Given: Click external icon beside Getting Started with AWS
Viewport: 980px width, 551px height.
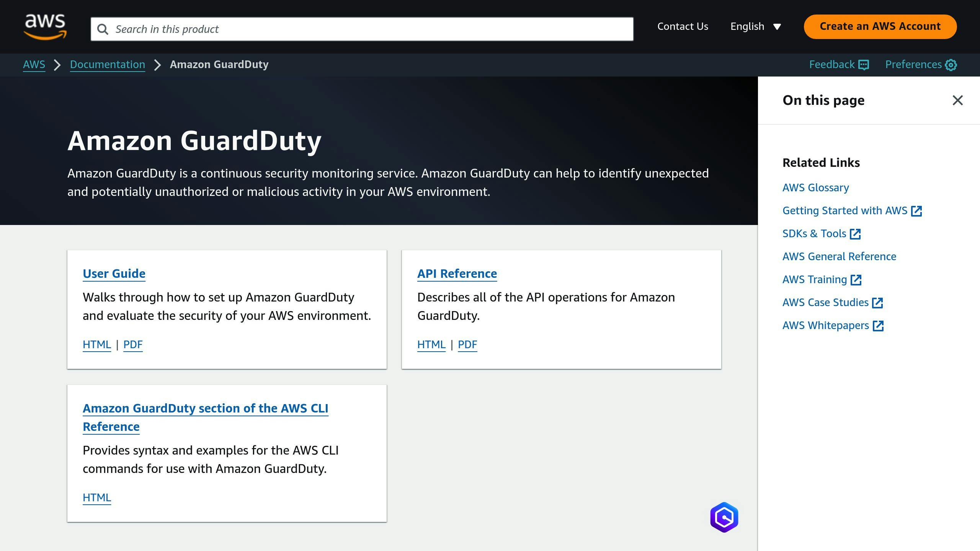Looking at the screenshot, I should click(916, 211).
